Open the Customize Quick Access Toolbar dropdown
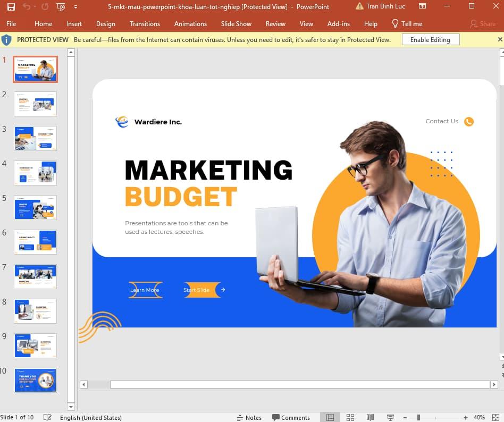Viewport: 504px width, 422px height. [x=75, y=7]
